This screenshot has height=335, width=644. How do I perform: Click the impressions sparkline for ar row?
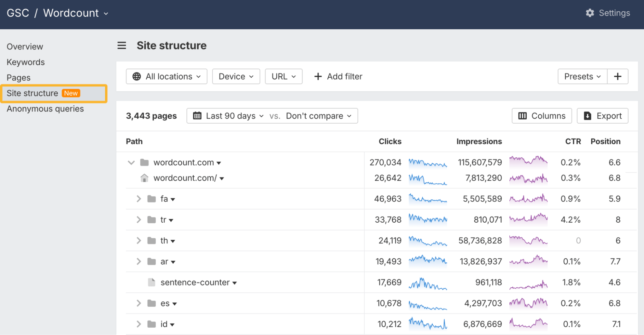pyautogui.click(x=528, y=261)
